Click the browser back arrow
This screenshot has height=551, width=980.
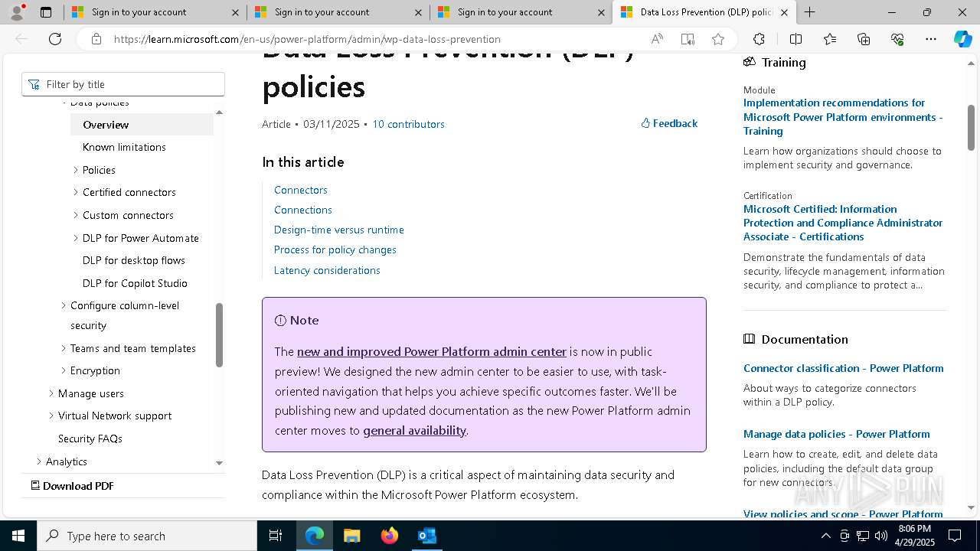coord(21,39)
